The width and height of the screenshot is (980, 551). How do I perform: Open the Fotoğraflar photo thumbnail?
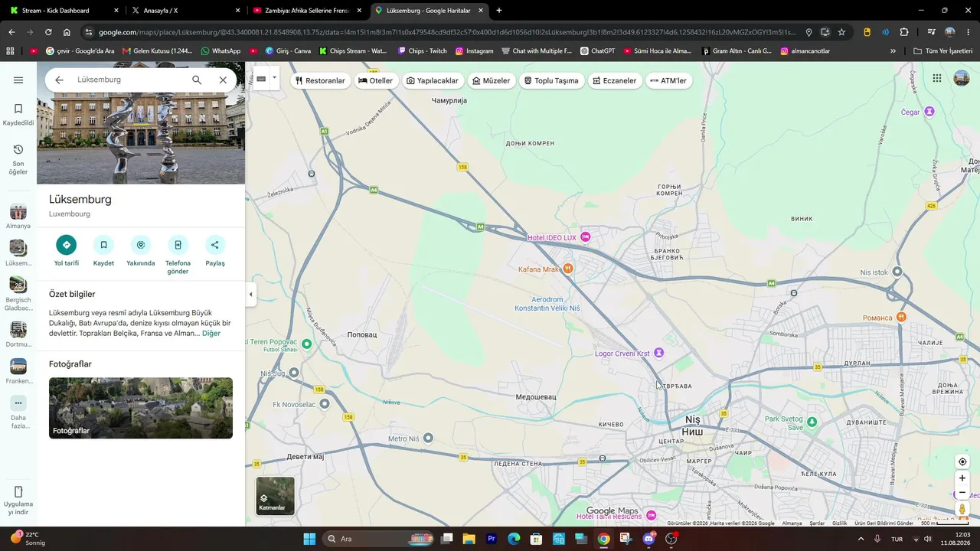pyautogui.click(x=141, y=408)
